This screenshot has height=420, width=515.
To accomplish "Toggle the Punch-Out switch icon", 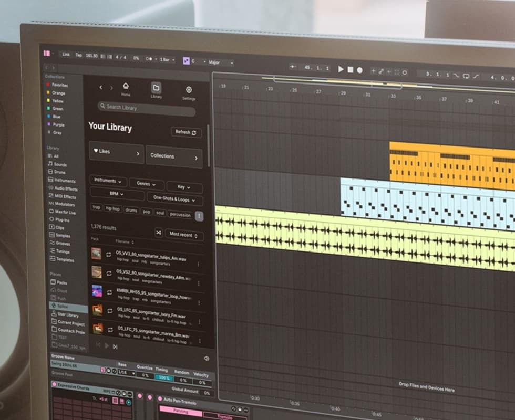I will [x=476, y=77].
